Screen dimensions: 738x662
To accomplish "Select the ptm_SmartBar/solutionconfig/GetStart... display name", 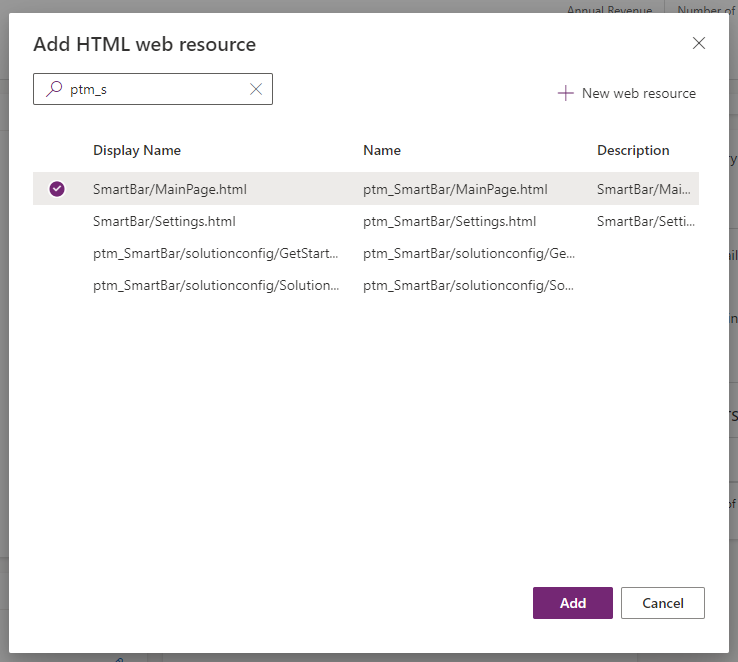I will coord(216,253).
